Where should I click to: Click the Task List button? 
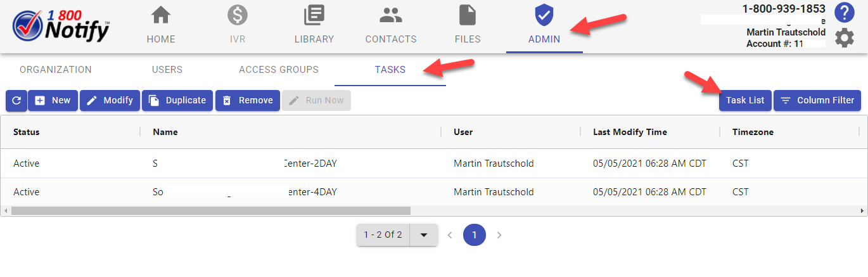pos(745,101)
